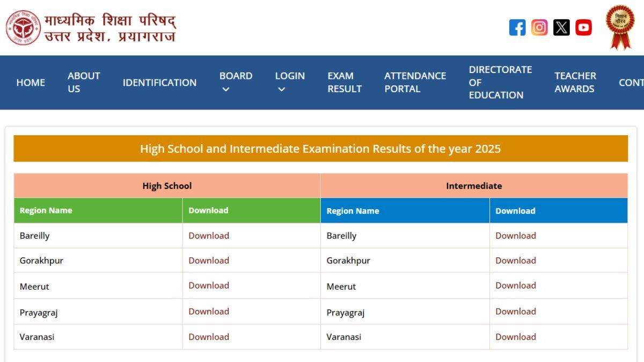The width and height of the screenshot is (644, 362).
Task: Download the Prayagraj Intermediate result
Action: click(516, 311)
